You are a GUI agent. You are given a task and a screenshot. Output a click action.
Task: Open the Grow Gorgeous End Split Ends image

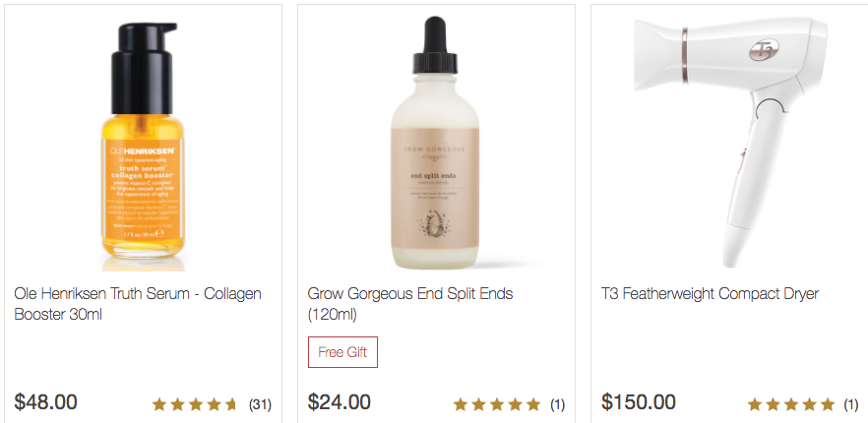435,143
